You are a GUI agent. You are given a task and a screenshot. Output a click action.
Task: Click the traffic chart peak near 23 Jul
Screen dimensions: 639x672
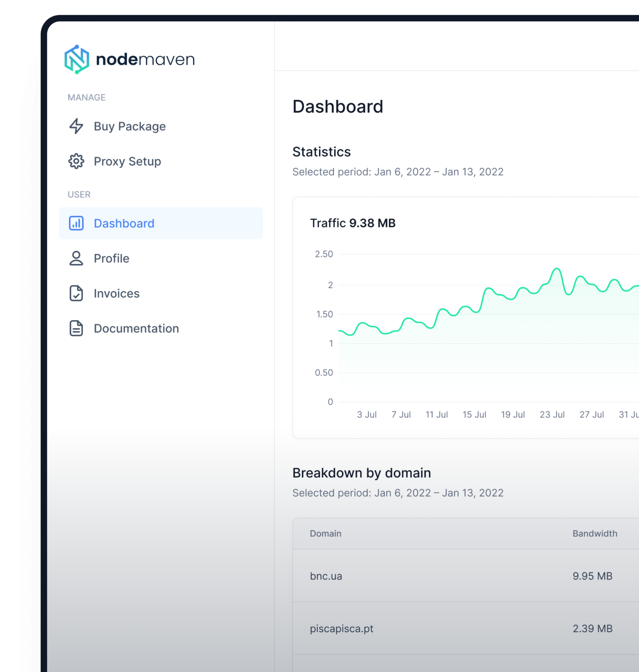point(556,269)
